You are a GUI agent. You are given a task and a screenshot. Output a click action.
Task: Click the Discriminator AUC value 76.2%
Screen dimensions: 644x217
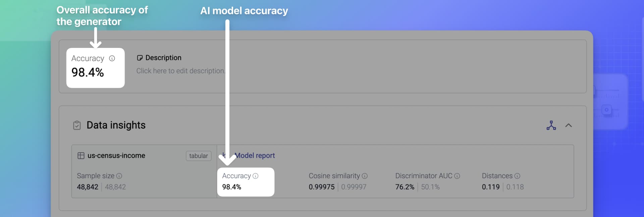pyautogui.click(x=405, y=187)
